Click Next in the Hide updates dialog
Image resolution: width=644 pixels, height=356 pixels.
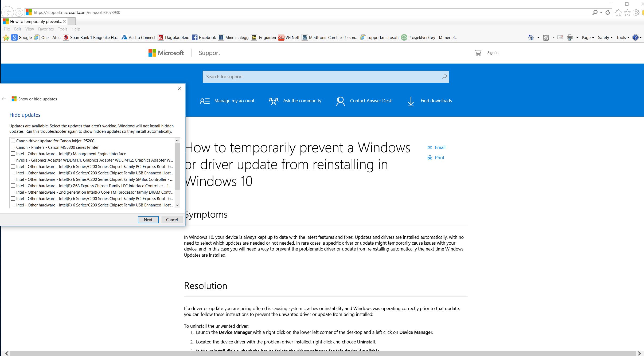point(148,220)
